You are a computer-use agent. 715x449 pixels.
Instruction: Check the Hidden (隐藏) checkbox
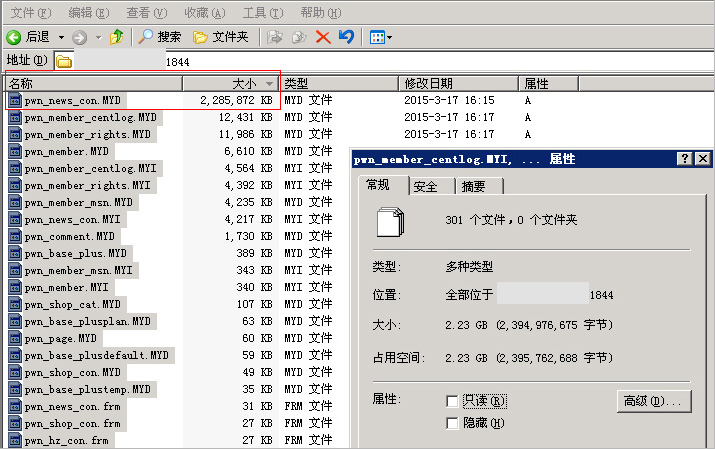(453, 423)
